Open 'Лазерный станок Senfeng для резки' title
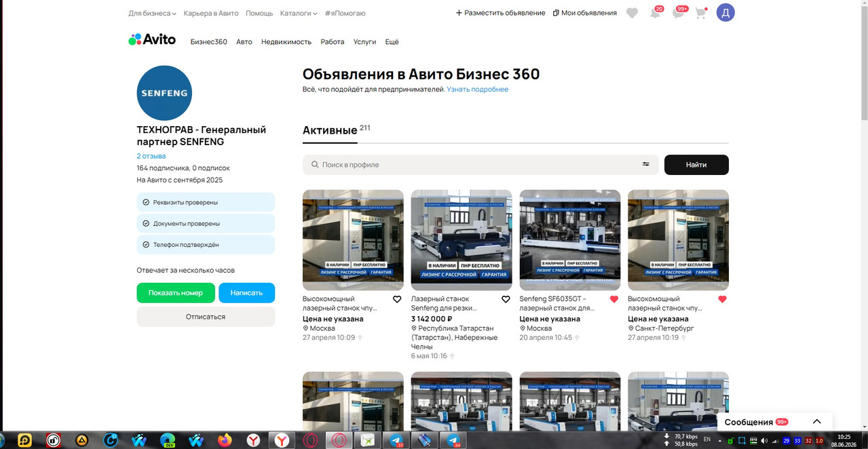 tap(445, 303)
